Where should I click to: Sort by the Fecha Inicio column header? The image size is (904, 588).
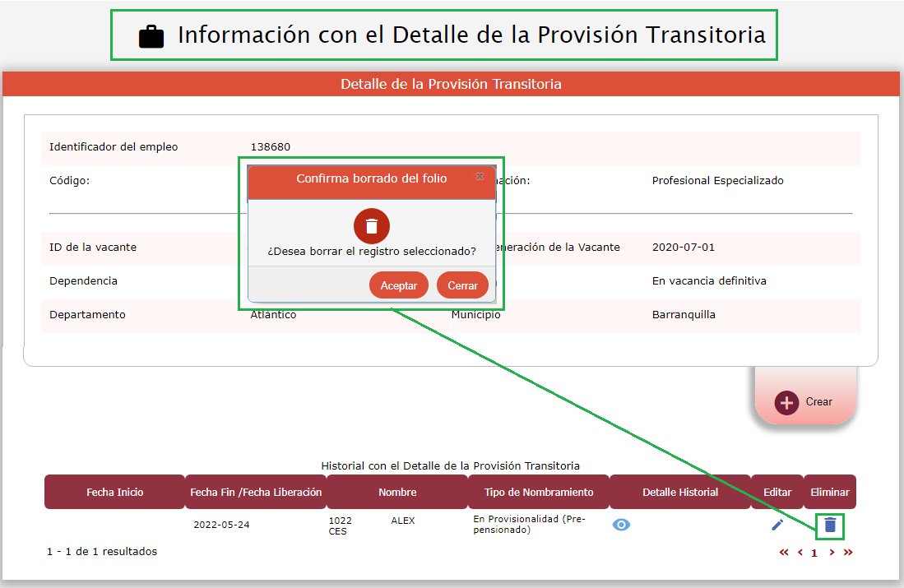(x=115, y=492)
